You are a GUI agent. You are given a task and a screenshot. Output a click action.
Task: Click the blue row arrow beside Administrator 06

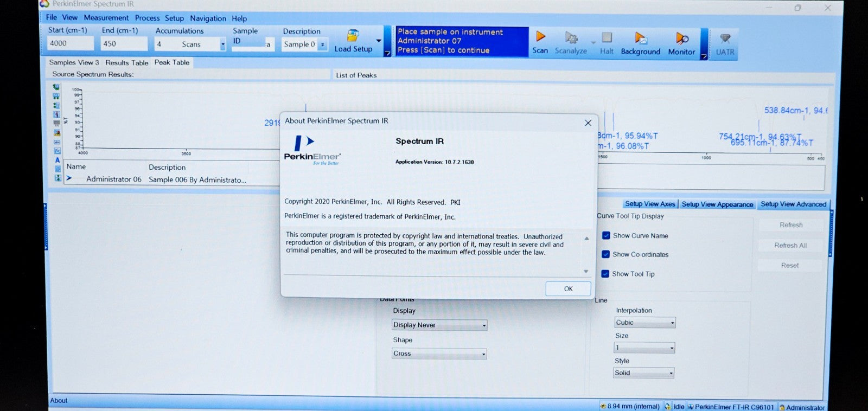tap(69, 178)
